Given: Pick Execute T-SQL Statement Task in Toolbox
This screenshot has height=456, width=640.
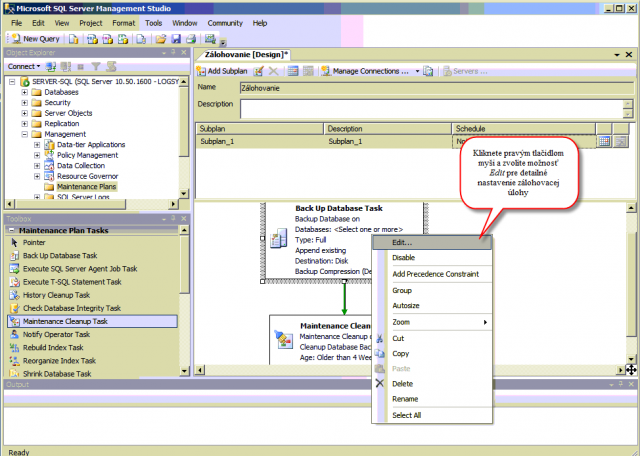Looking at the screenshot, I should pyautogui.click(x=93, y=282).
